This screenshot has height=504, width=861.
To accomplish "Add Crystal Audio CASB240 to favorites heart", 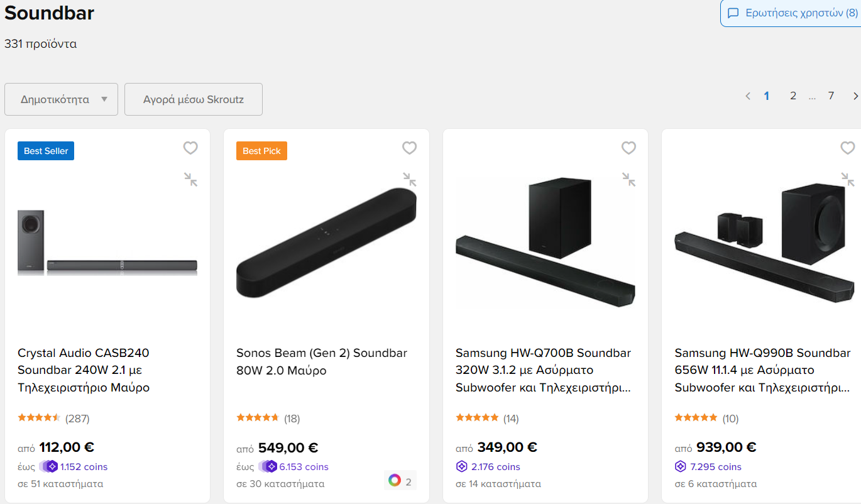I will 190,148.
